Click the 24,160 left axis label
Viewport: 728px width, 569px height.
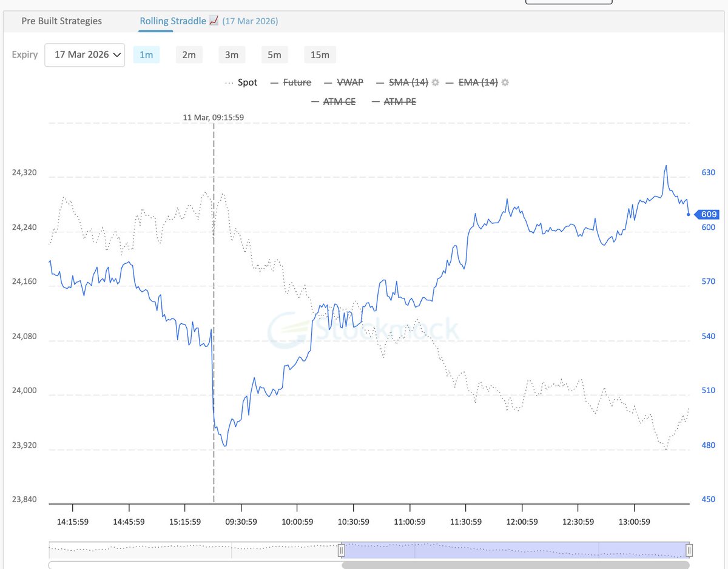24,281
